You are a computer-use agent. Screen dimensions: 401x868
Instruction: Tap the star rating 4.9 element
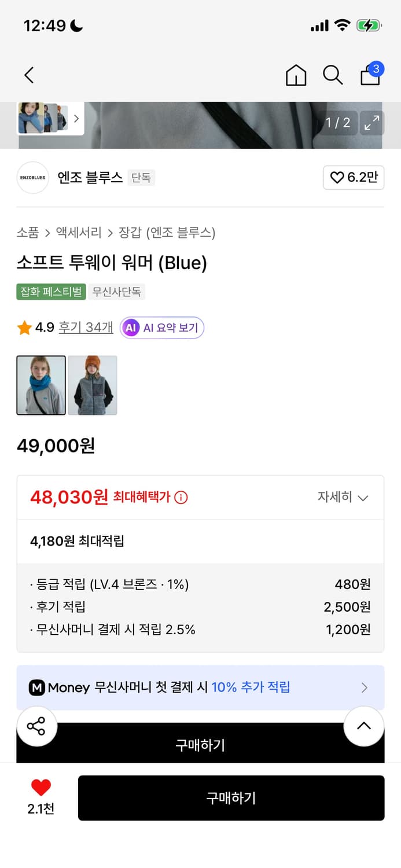pos(33,328)
